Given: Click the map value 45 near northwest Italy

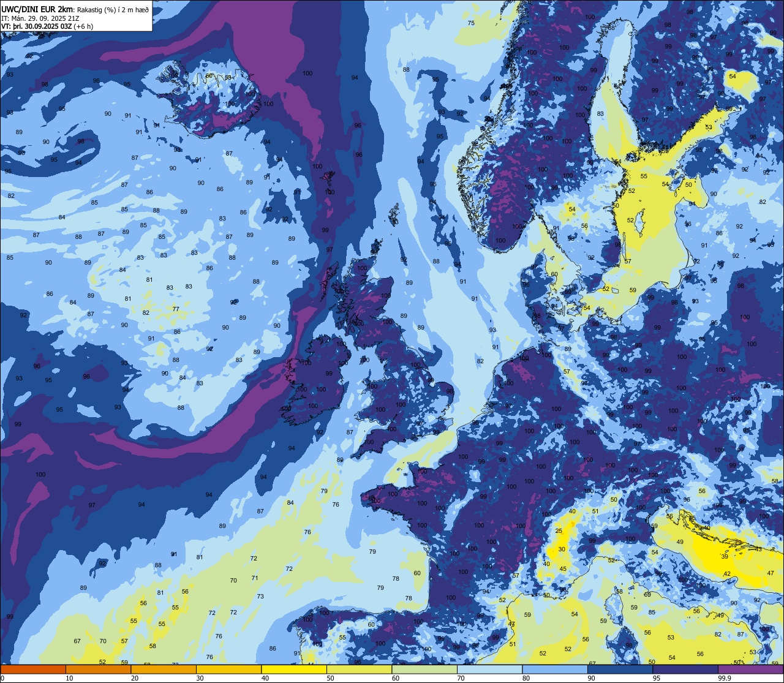Looking at the screenshot, I should tap(563, 569).
